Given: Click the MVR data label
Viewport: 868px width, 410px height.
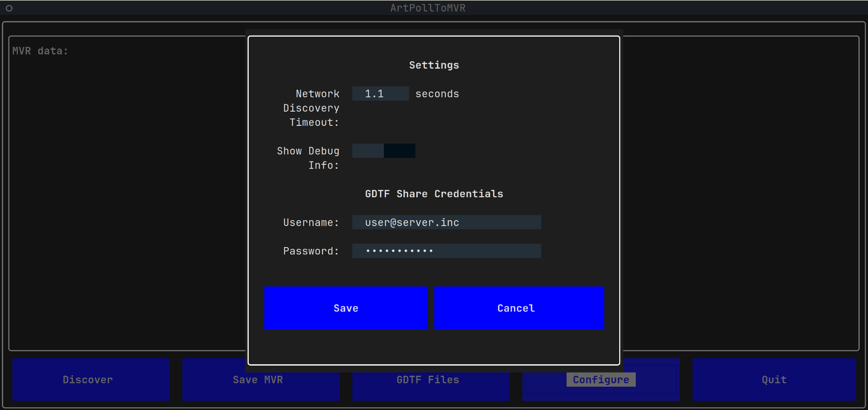Looking at the screenshot, I should pos(40,51).
